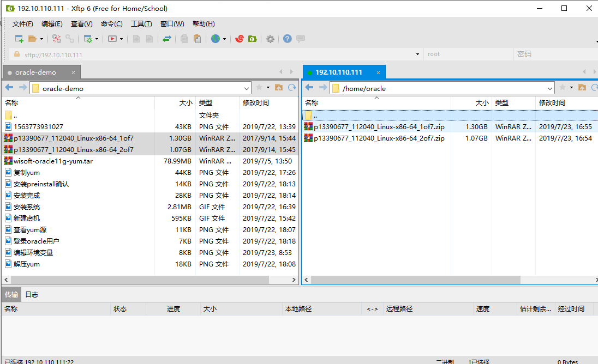Select remote file p13390677_112040_Linux-x86-64_2of7.zip
Screen dimensions: 598x364
click(x=379, y=138)
